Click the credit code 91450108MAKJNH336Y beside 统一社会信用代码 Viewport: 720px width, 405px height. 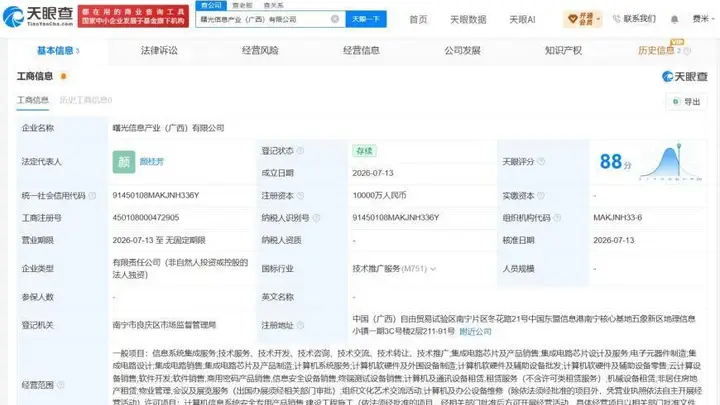tap(156, 195)
